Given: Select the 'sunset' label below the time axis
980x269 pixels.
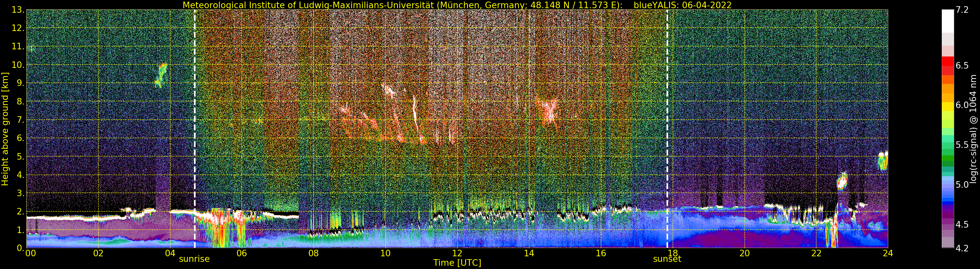Looking at the screenshot, I should tap(667, 259).
